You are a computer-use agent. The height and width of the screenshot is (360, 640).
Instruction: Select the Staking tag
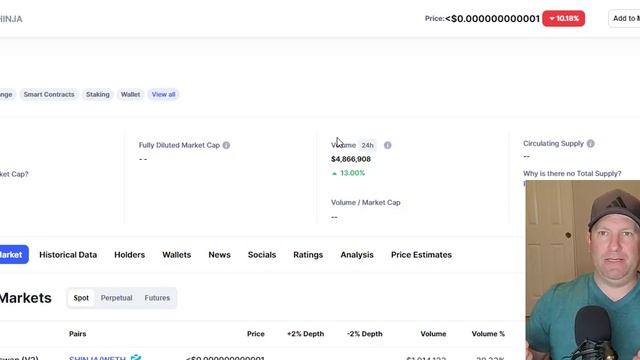98,94
